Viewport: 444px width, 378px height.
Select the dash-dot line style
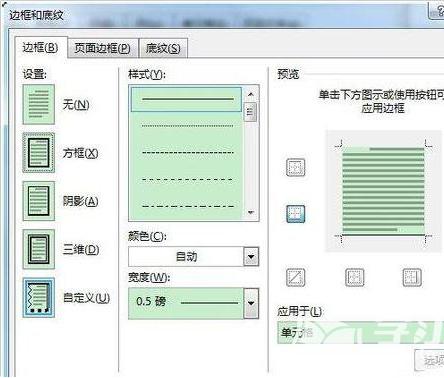pyautogui.click(x=187, y=206)
